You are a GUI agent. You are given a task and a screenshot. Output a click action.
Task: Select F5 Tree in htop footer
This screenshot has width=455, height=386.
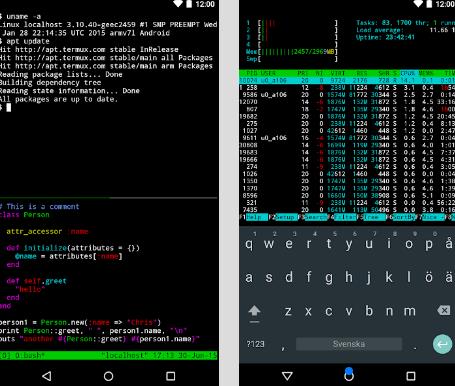[371, 217]
